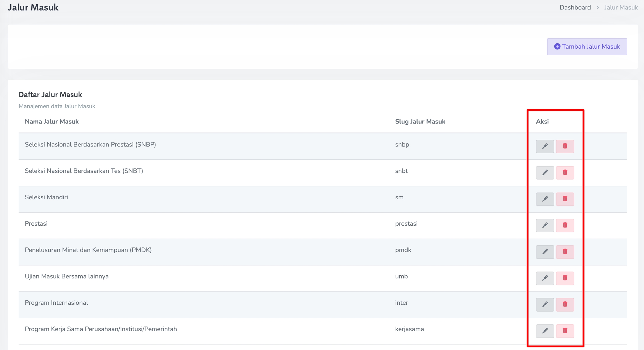Viewport: 644px width, 350px height.
Task: Delete the umb row
Action: [x=565, y=278]
